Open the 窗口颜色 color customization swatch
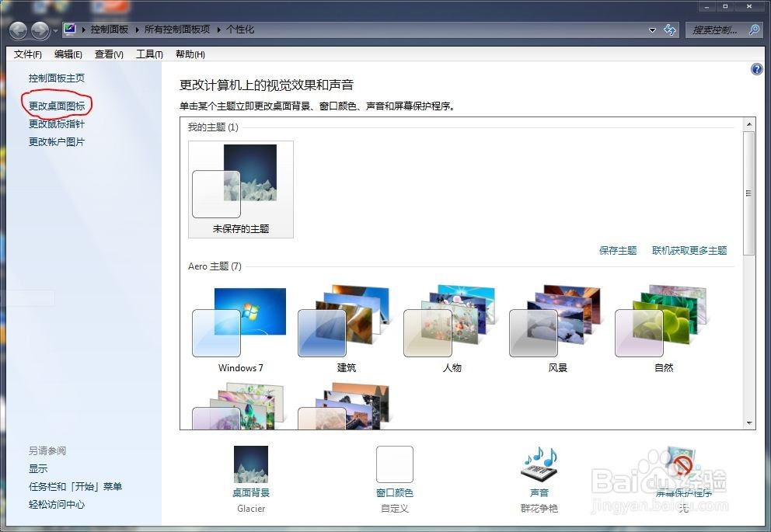This screenshot has width=771, height=532. pyautogui.click(x=394, y=464)
